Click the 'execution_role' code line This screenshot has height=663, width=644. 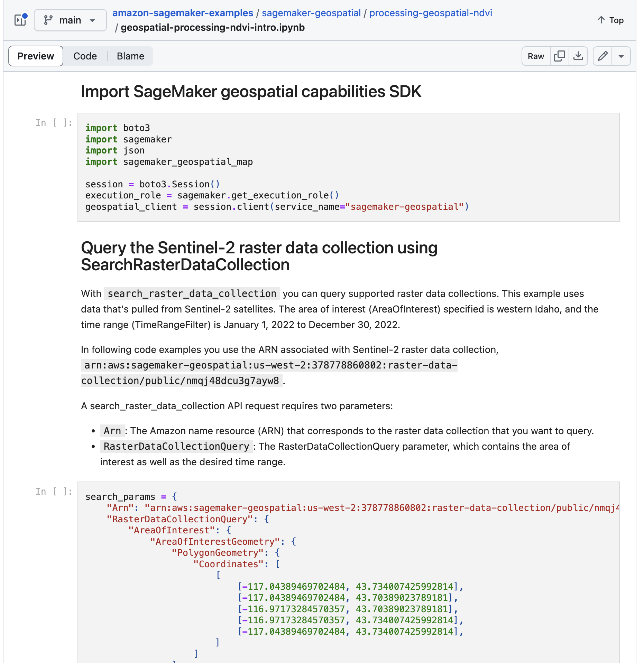[212, 195]
